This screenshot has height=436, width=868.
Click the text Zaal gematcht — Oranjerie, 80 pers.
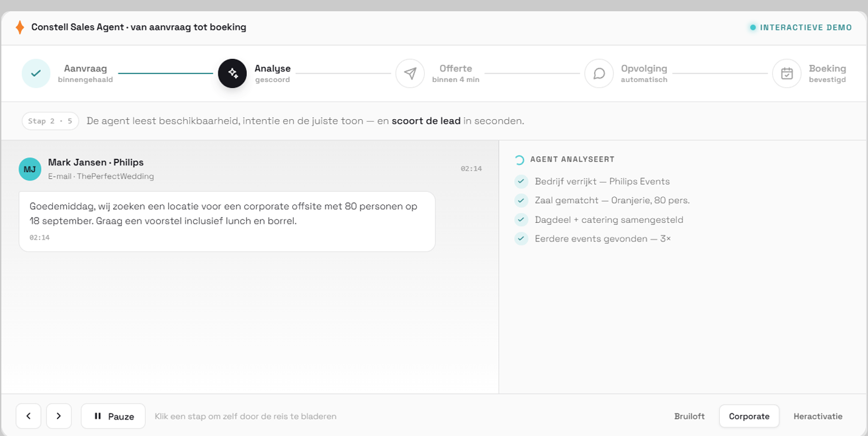click(x=612, y=200)
